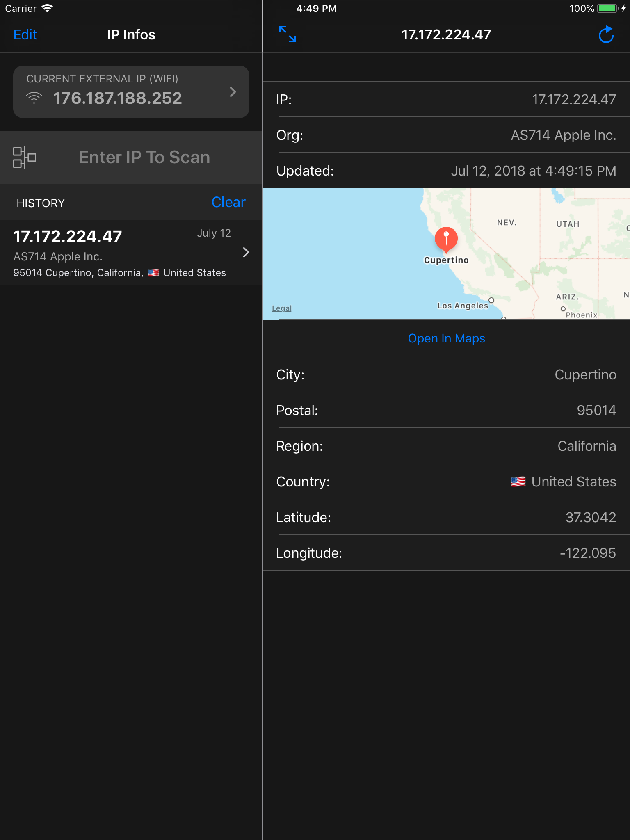Viewport: 630px width, 840px height.
Task: Tap the Enter IP To Scan field
Action: tap(144, 157)
